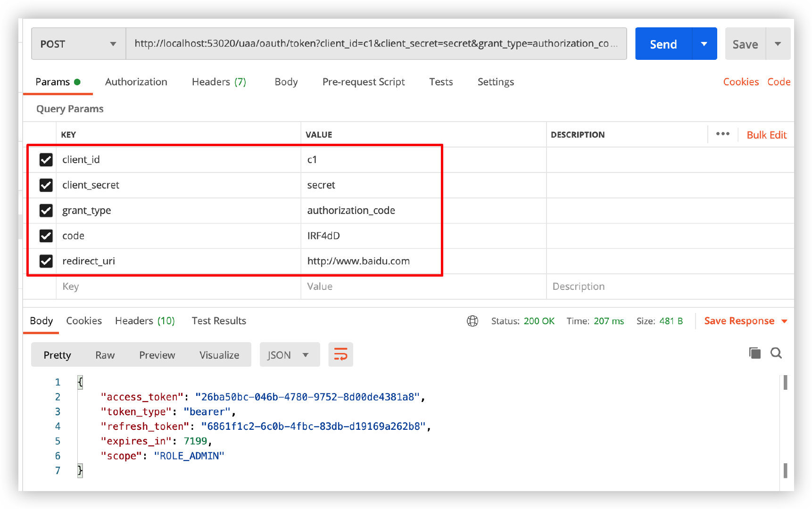Click the code value IRF4dD cell
Image resolution: width=812 pixels, height=509 pixels.
[x=423, y=236]
